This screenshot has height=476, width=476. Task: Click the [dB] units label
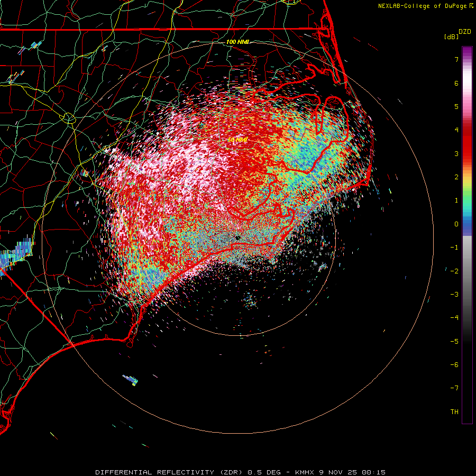point(451,36)
